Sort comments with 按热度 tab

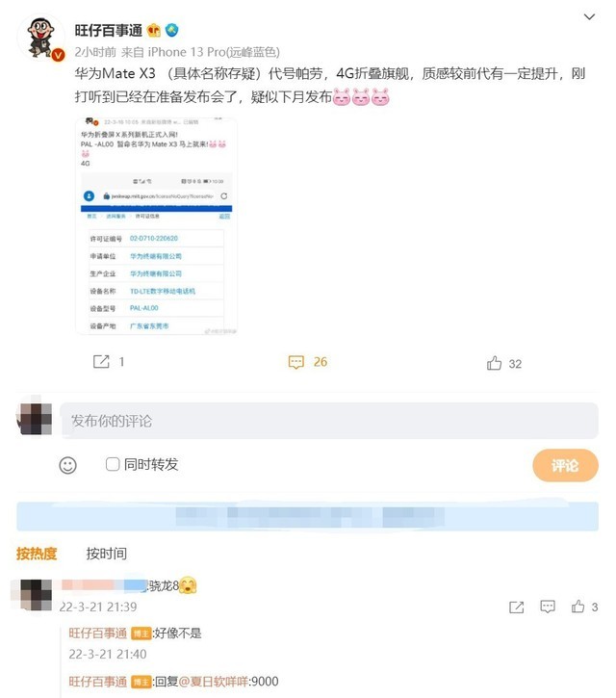tap(37, 554)
